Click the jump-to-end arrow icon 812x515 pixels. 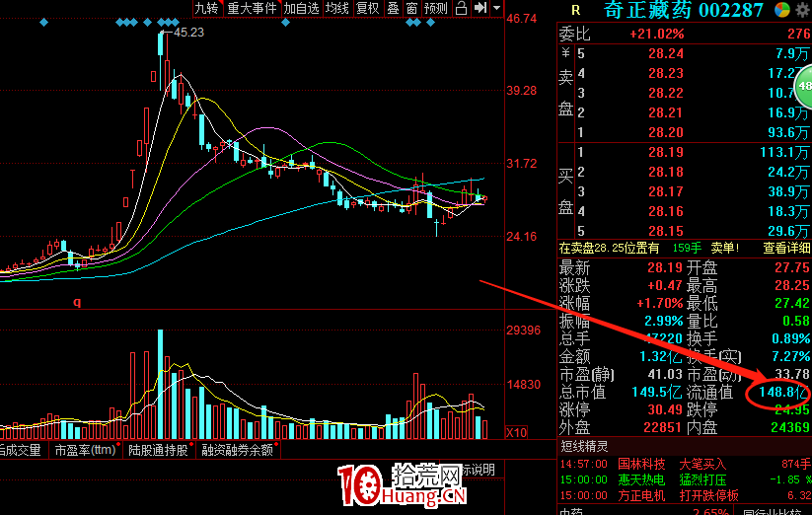480,8
